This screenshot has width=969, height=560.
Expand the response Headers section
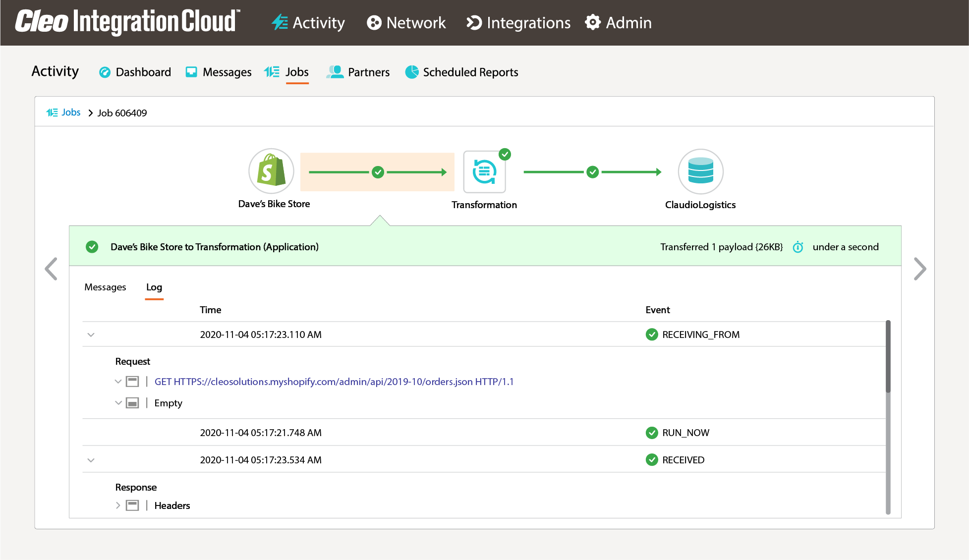(x=118, y=505)
